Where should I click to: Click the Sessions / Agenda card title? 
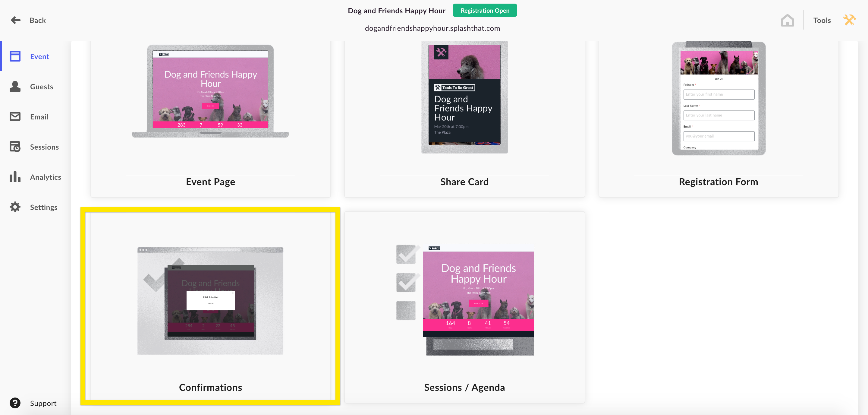(x=464, y=387)
